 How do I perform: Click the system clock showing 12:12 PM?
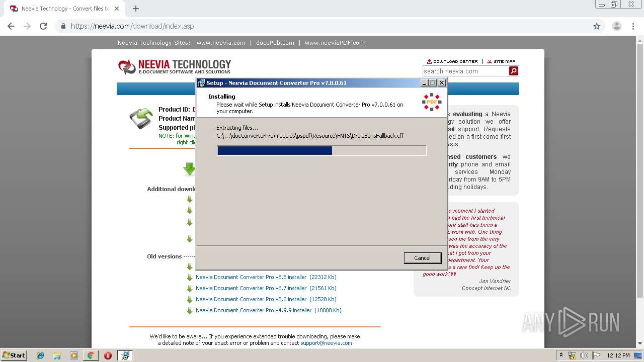tap(618, 355)
